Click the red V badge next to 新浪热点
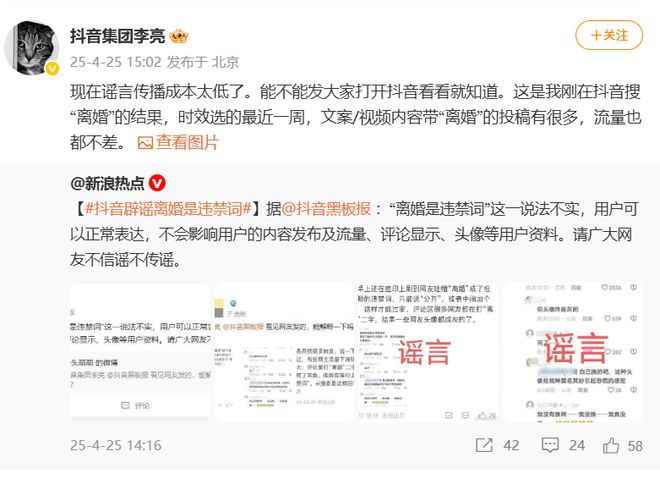Image resolution: width=660 pixels, height=479 pixels. [x=157, y=183]
